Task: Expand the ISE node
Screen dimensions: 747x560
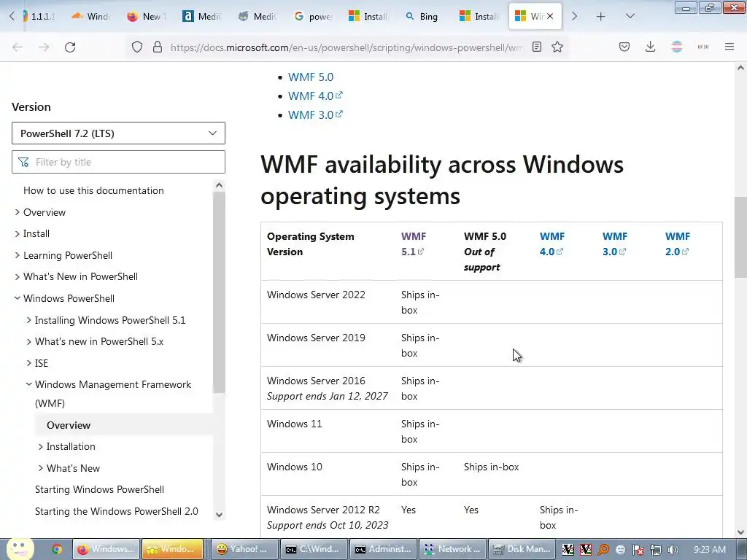Action: (x=28, y=363)
